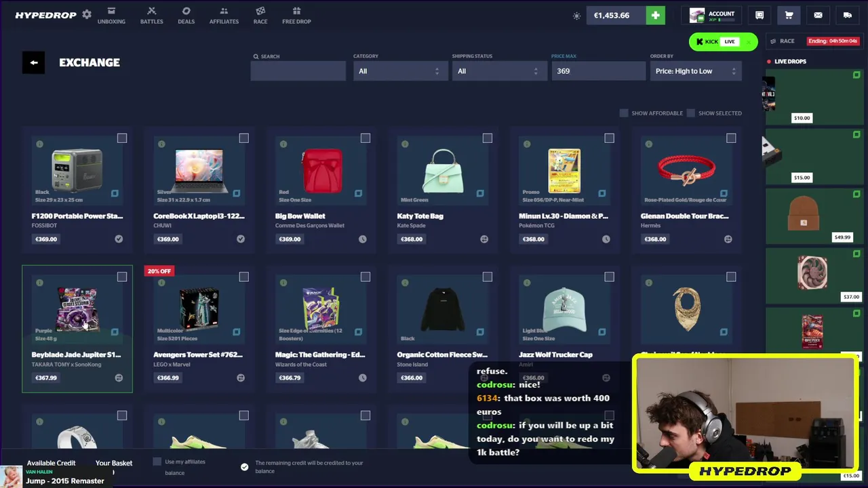868x488 pixels.
Task: Click the Magic: The Gathering card title
Action: tap(320, 354)
